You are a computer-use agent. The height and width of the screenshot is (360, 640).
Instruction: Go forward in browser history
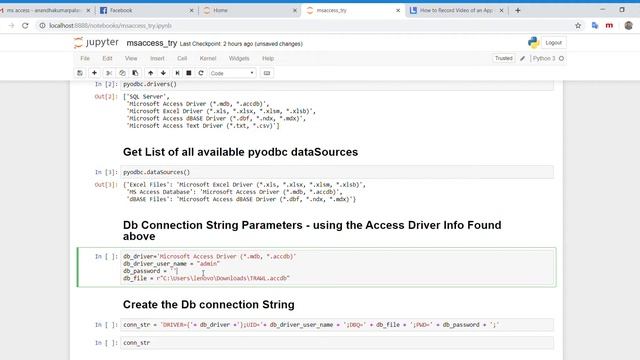[x=11, y=26]
